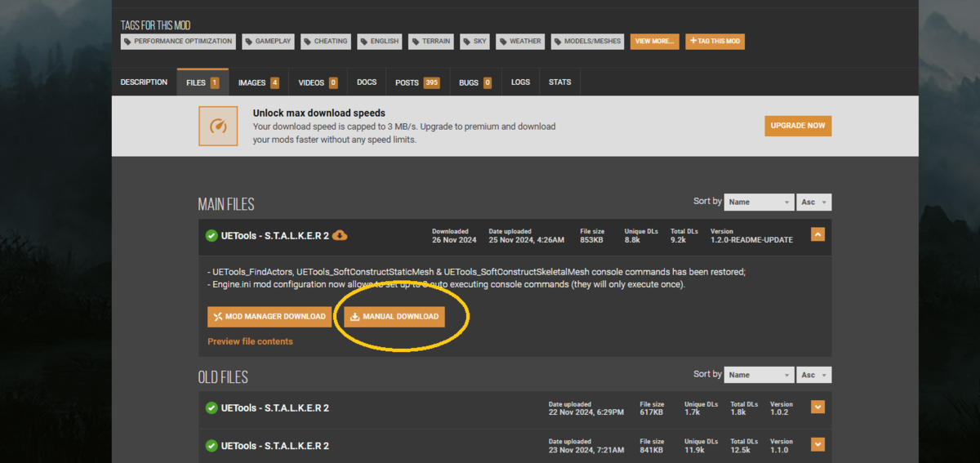The width and height of the screenshot is (980, 463).
Task: Click the Downloaded 26 Nov 2024 value
Action: [x=453, y=240]
